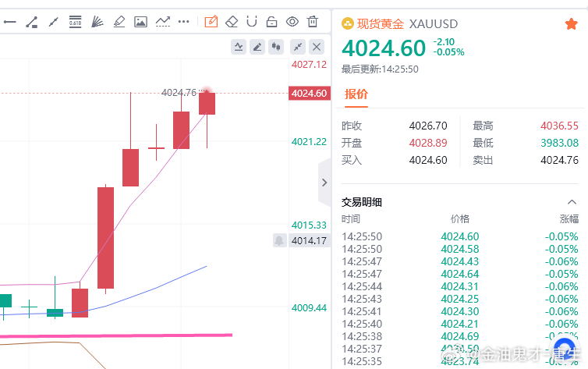The image size is (588, 369).
Task: Collapse the side quote panel arrow
Action: tap(324, 183)
